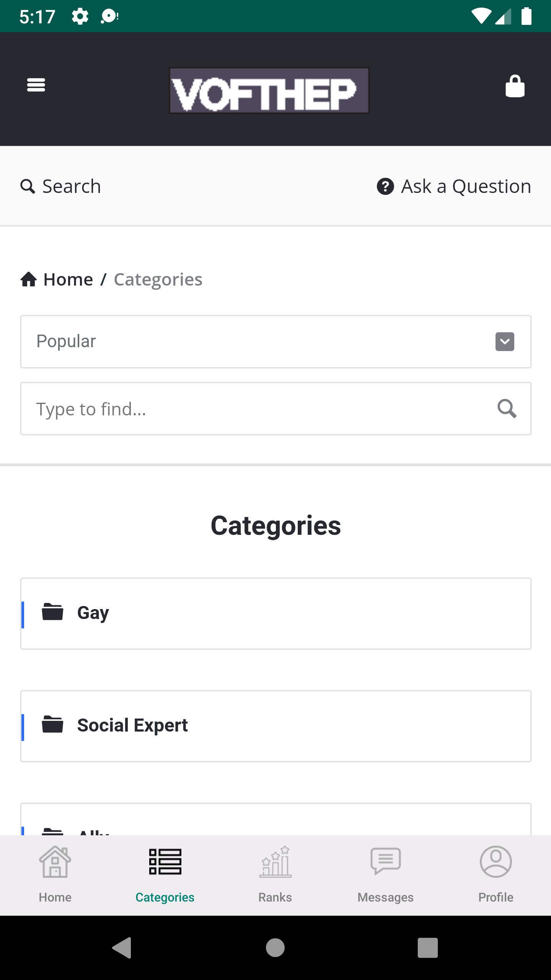The height and width of the screenshot is (980, 551).
Task: Click the Social Expert folder icon
Action: click(x=52, y=724)
